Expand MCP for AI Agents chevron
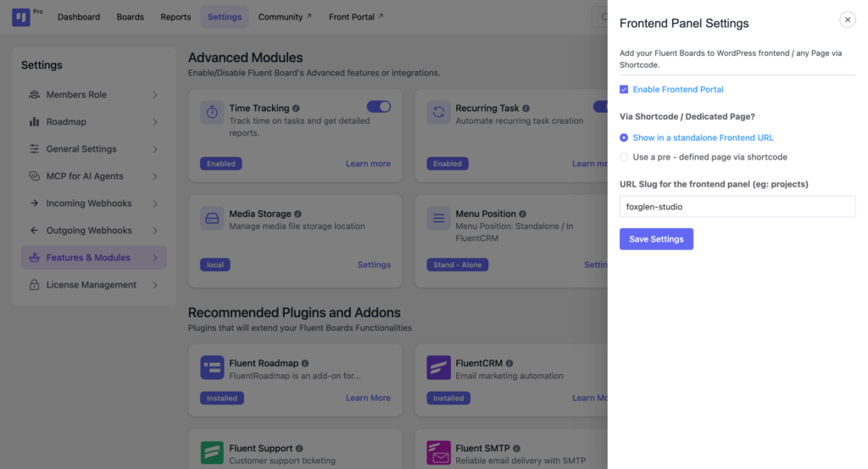868x469 pixels. click(155, 176)
